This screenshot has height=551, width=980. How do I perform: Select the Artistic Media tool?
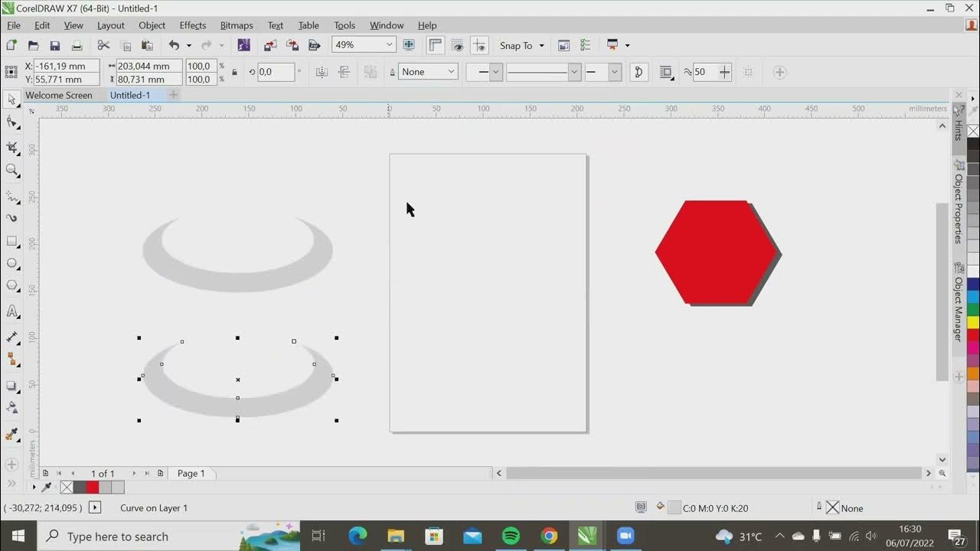[12, 218]
